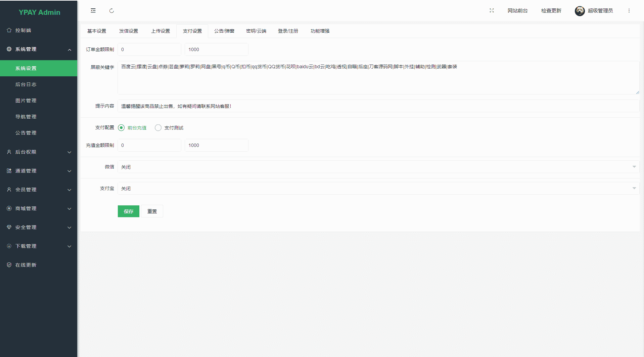Switch to the 公告/弹窗 tab
This screenshot has height=357, width=644.
coord(224,31)
